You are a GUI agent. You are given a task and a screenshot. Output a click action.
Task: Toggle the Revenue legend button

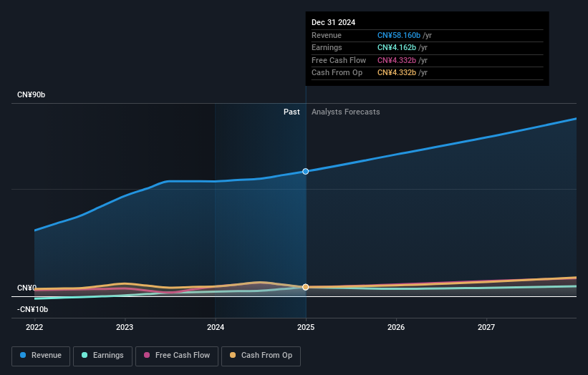(x=41, y=356)
